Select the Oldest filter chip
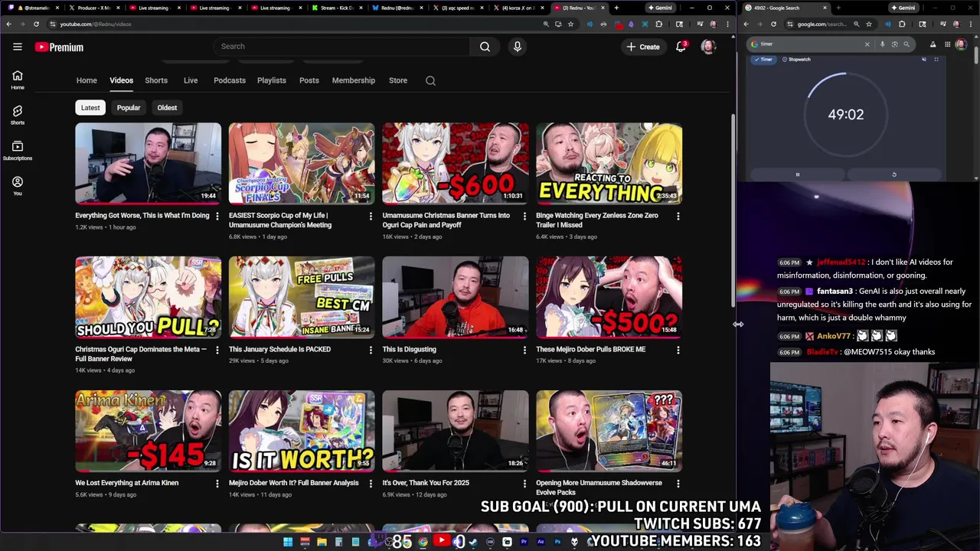Viewport: 980px width, 551px height. (x=167, y=108)
